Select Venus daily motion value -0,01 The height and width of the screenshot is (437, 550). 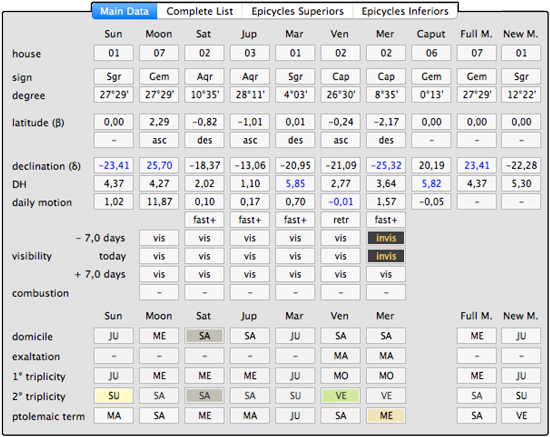(341, 202)
